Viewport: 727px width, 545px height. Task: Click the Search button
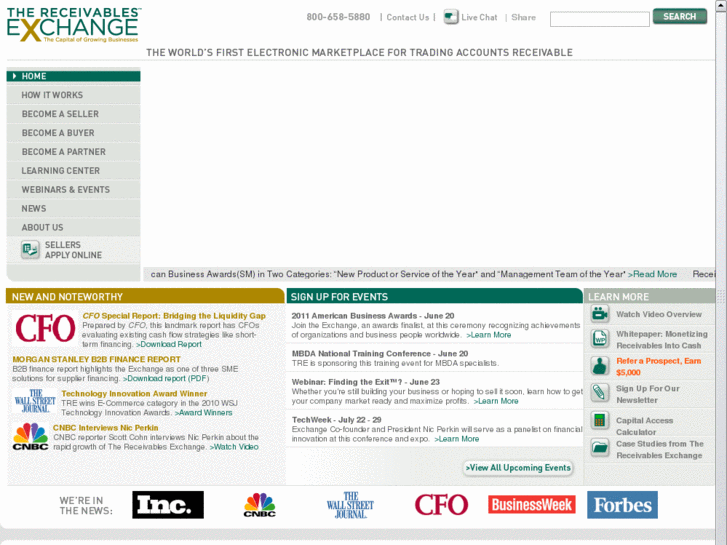[680, 17]
